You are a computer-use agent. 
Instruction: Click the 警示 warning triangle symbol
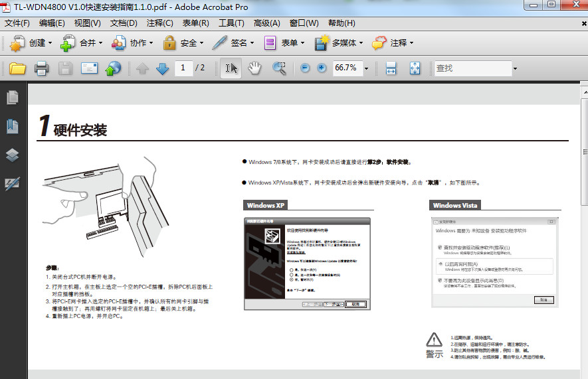[435, 340]
